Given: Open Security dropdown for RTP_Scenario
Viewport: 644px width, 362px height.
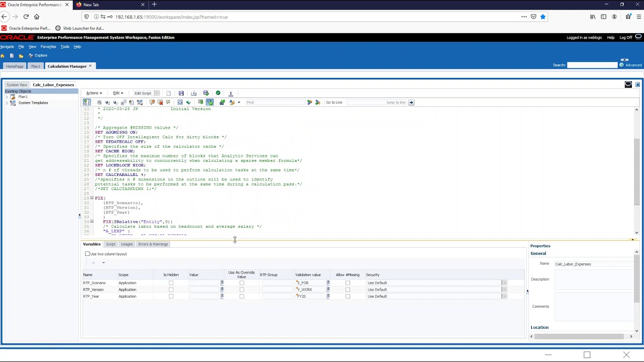Looking at the screenshot, I should pos(504,283).
